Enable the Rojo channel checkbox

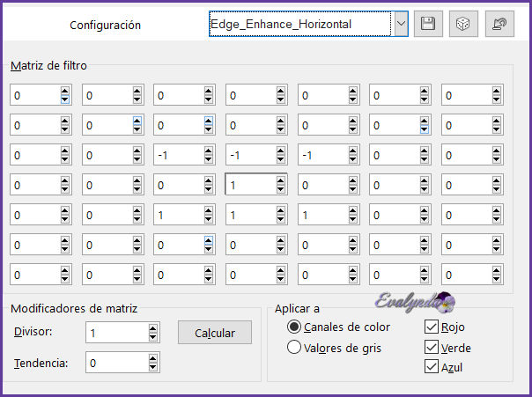click(x=432, y=327)
